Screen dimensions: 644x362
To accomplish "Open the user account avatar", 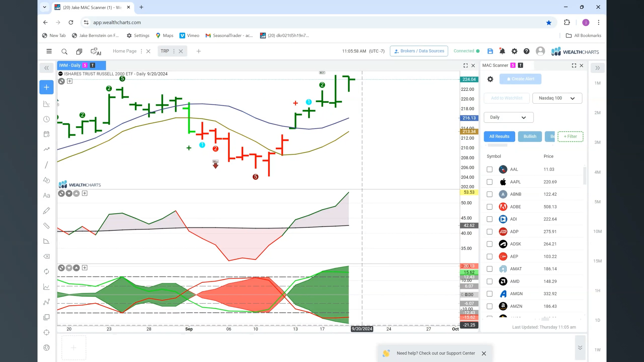I will click(x=540, y=51).
